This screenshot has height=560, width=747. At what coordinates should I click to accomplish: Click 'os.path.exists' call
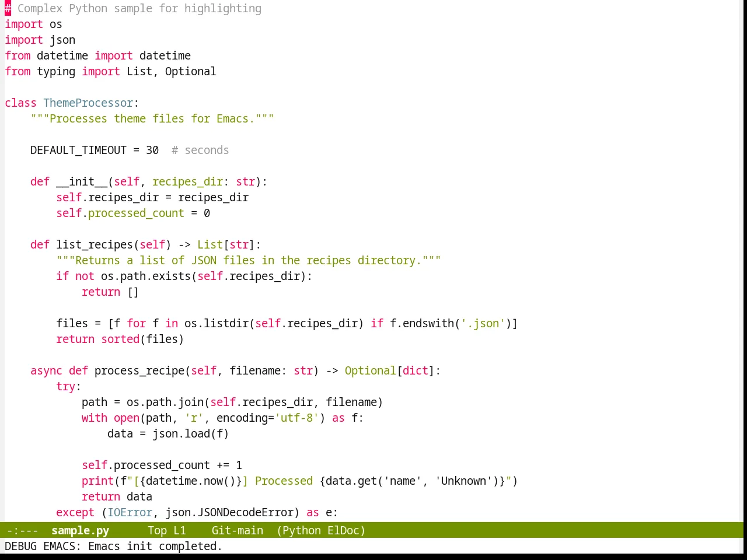coord(146,276)
